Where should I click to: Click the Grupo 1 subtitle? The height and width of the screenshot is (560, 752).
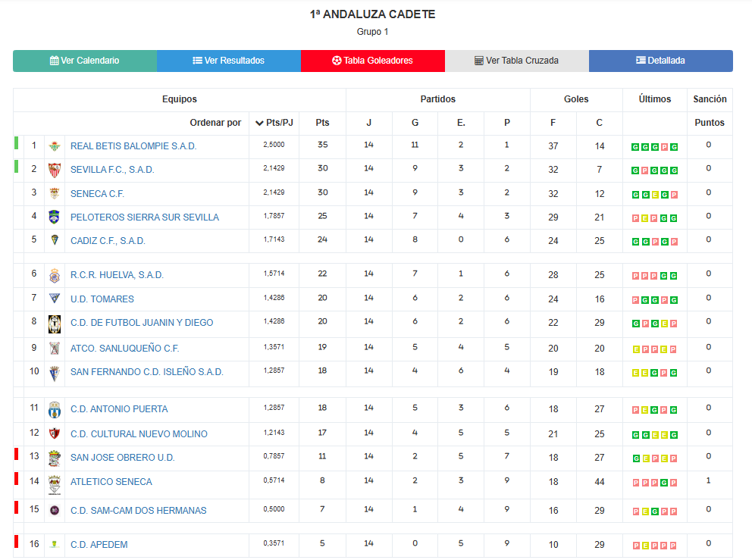(x=373, y=32)
